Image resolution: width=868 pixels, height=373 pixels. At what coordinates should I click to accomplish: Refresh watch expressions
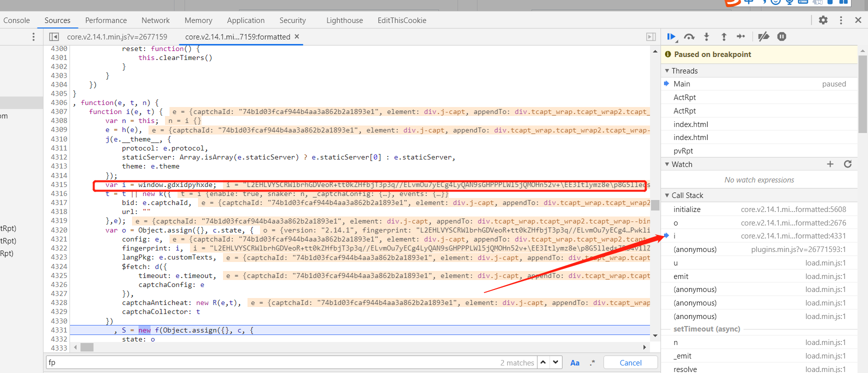point(847,164)
